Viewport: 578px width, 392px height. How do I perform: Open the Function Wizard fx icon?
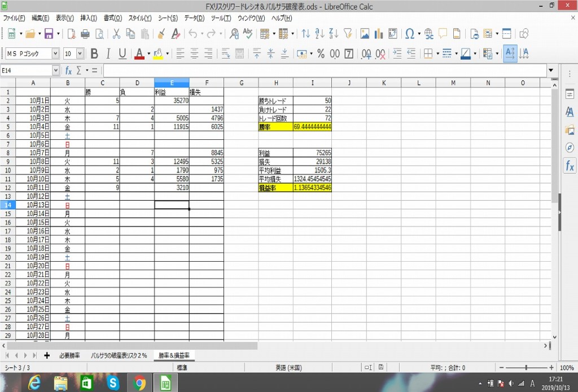(68, 71)
